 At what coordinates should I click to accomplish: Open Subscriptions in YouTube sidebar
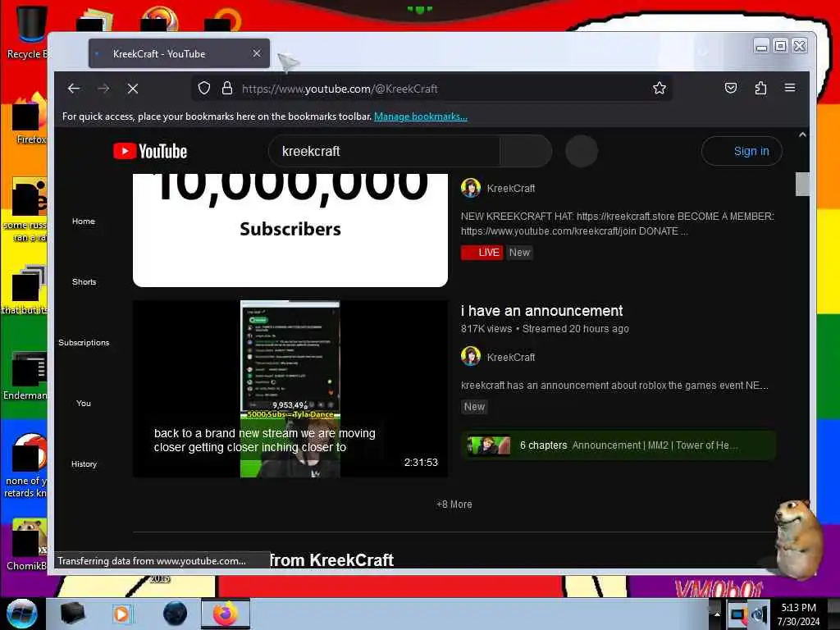(x=84, y=342)
